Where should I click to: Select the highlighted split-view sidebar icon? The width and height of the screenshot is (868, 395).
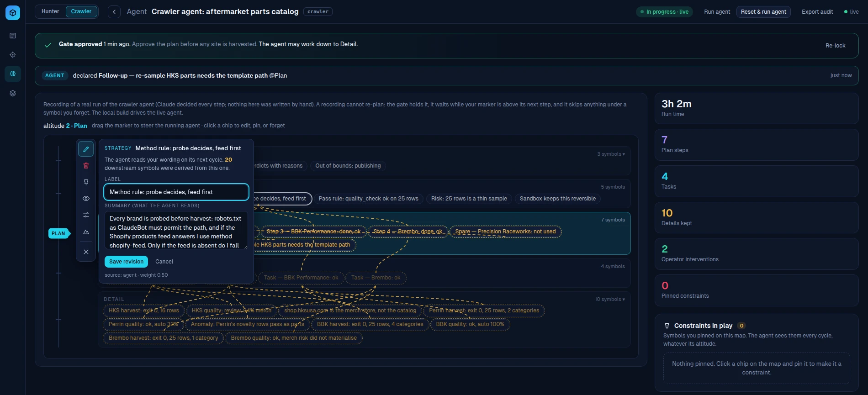coord(13,74)
